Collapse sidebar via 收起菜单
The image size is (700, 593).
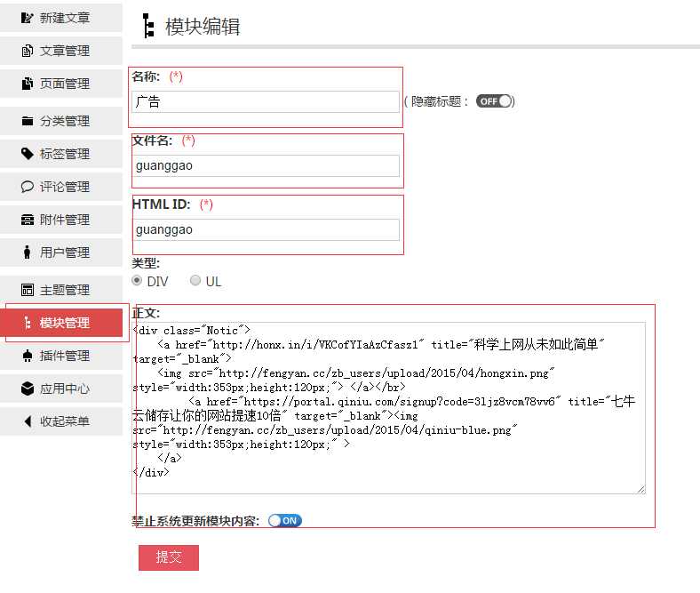click(61, 421)
